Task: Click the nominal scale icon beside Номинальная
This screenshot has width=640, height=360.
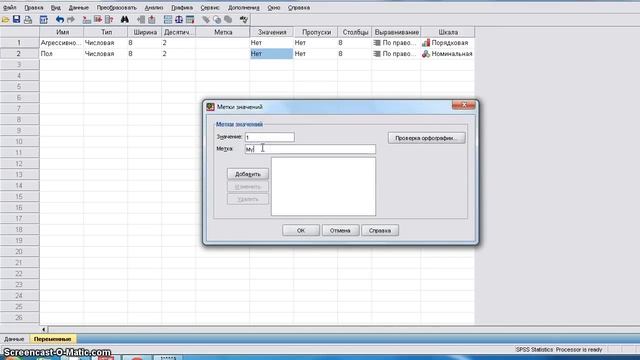Action: [x=426, y=53]
